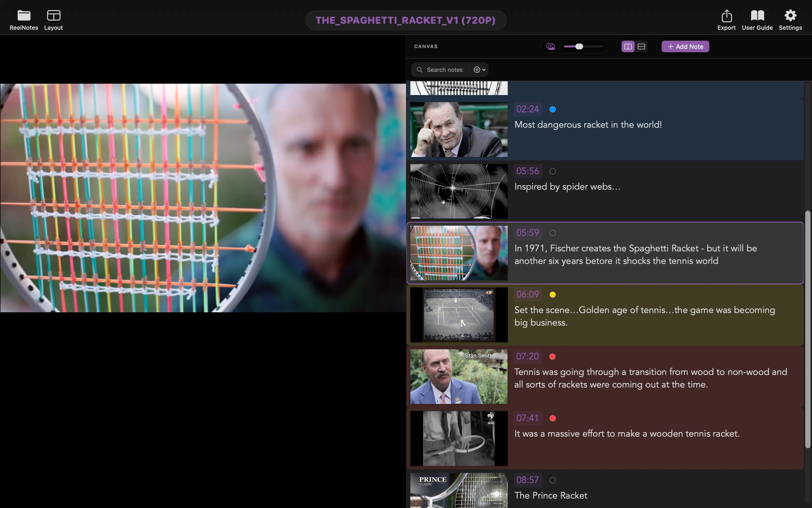
Task: Jump to timecode 05:59
Action: tap(528, 233)
